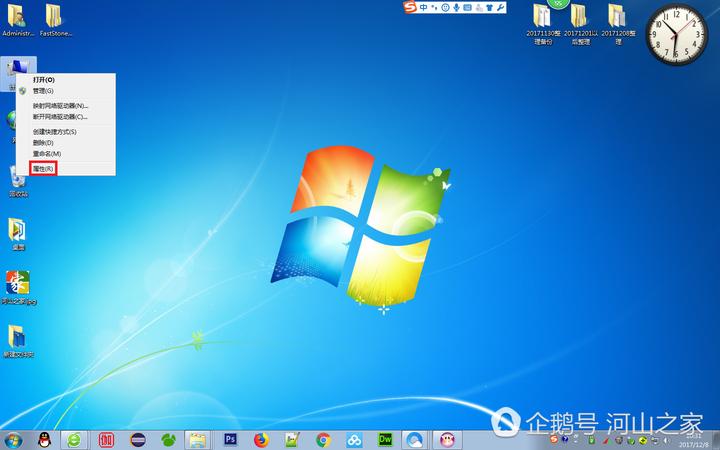Choose 管理(G) in the context menu

[66, 91]
